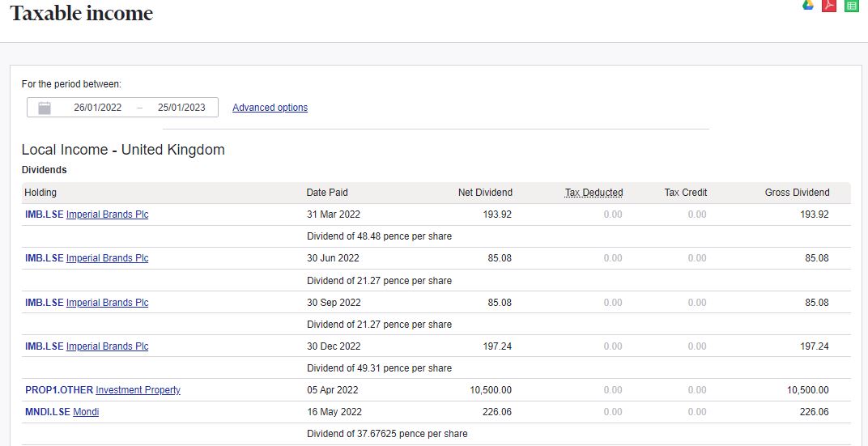Click the start date 26/01/2022 field

pyautogui.click(x=97, y=108)
